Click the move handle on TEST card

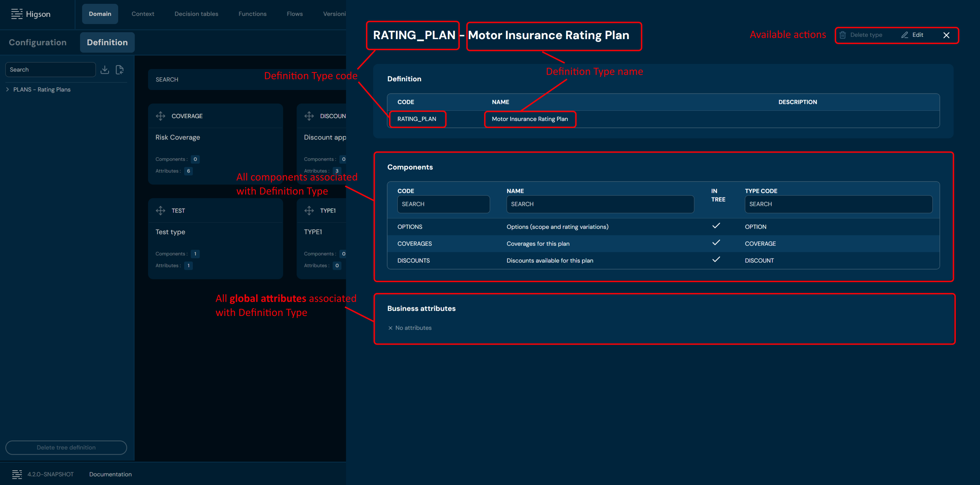click(161, 210)
